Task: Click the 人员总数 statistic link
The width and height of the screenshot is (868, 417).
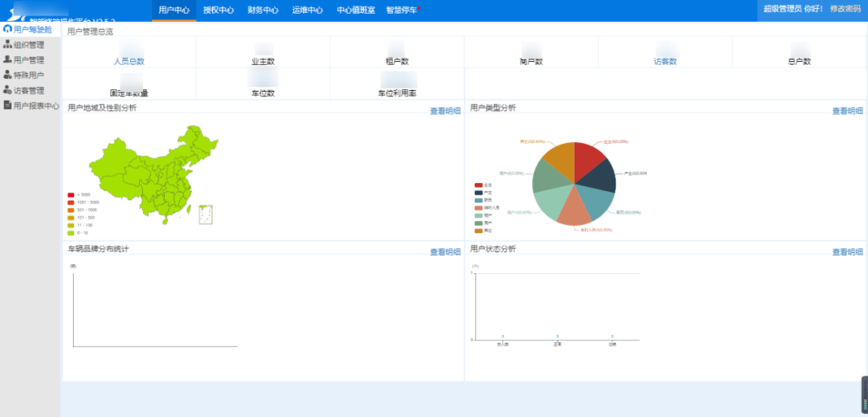Action: (x=129, y=61)
